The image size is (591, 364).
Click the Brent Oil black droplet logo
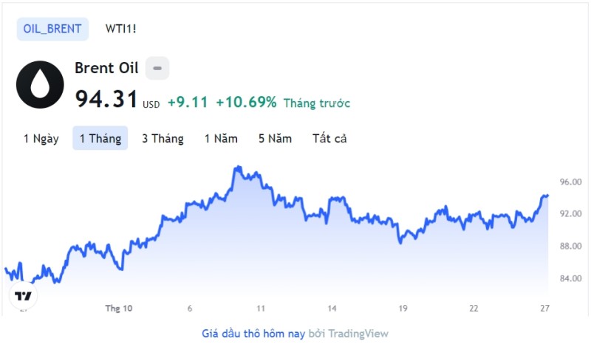(x=40, y=84)
